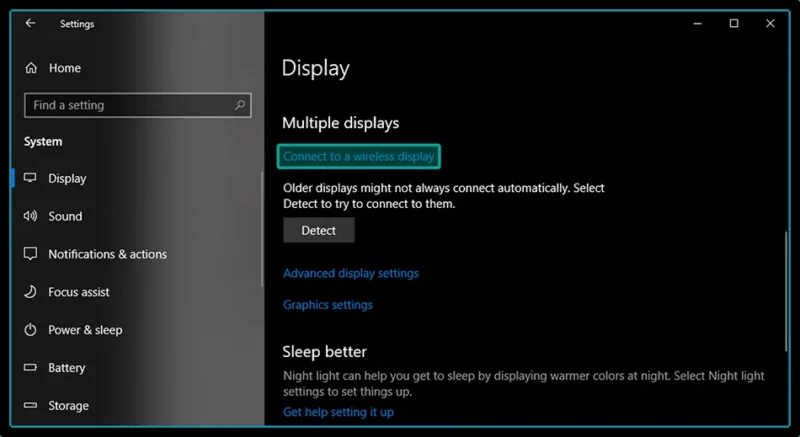Click the back arrow in Settings

tap(31, 23)
